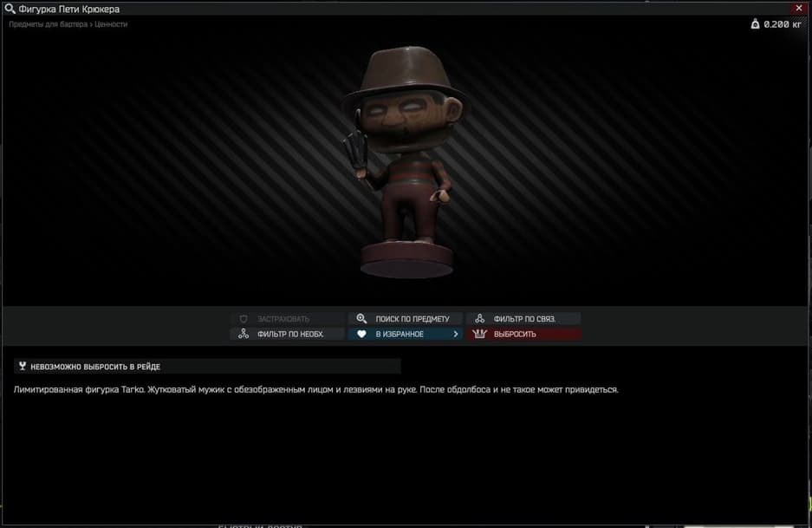Image resolution: width=812 pixels, height=528 pixels.
Task: Expand the В избранное chevron arrow
Action: (x=455, y=334)
